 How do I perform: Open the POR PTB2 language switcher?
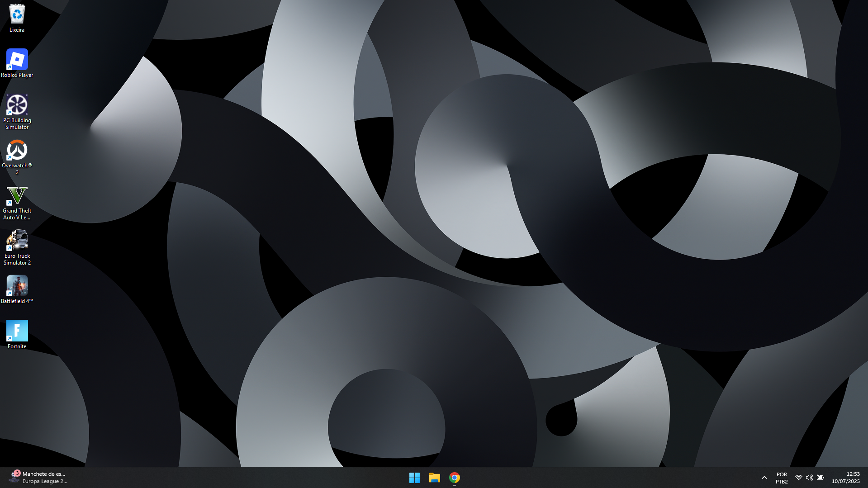coord(782,478)
